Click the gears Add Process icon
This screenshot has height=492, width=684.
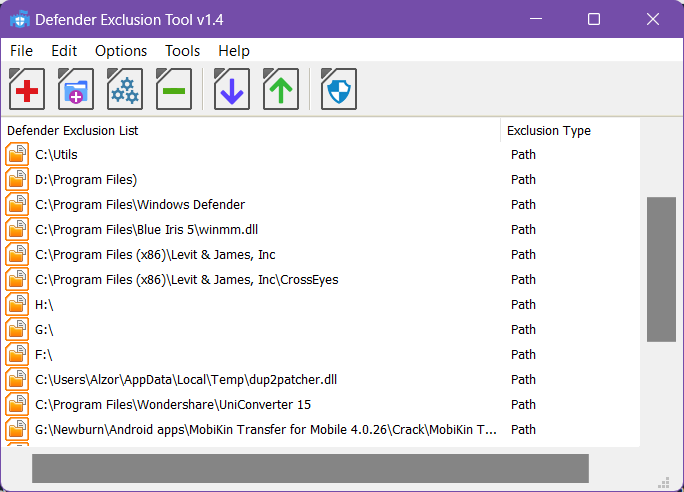pyautogui.click(x=125, y=89)
